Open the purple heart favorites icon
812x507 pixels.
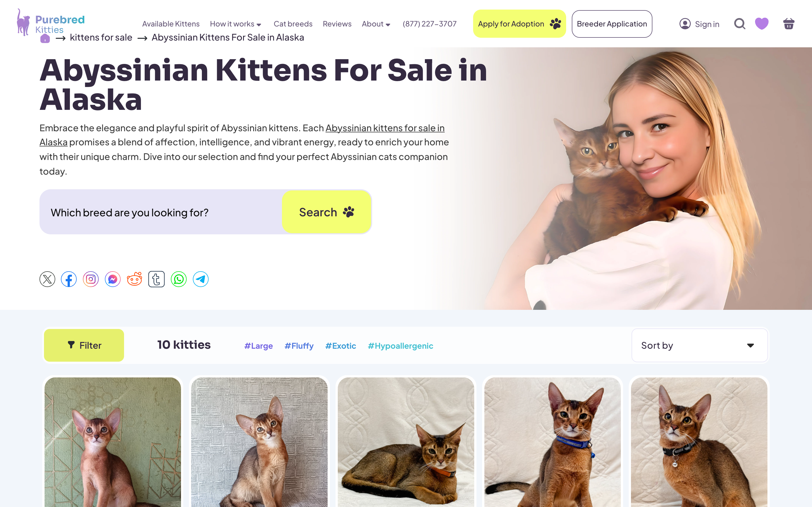click(x=762, y=24)
